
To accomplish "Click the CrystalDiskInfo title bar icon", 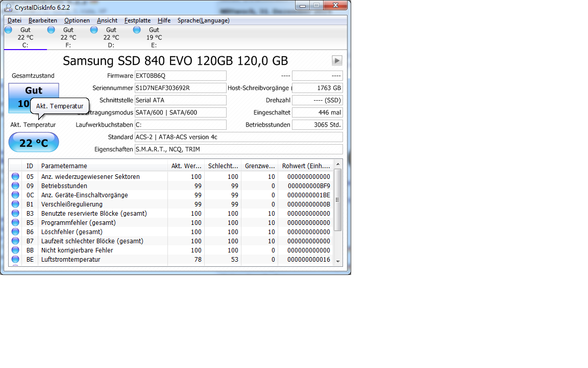I will (8, 8).
